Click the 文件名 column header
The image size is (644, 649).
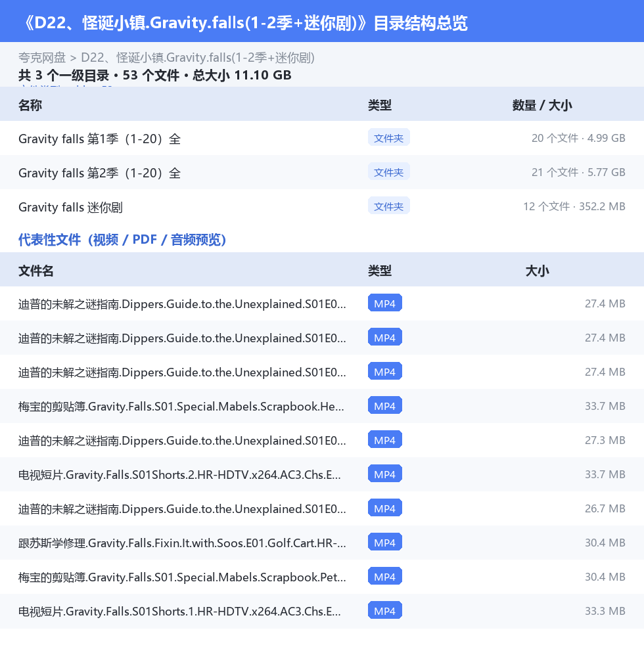35,271
